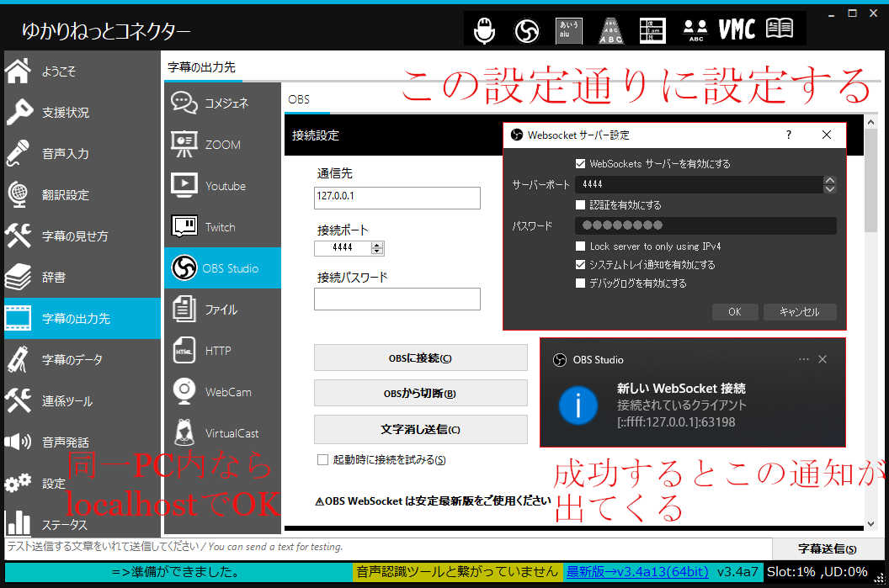Click the 字幕の出力先 tab header
The height and width of the screenshot is (588, 889).
pos(201,66)
